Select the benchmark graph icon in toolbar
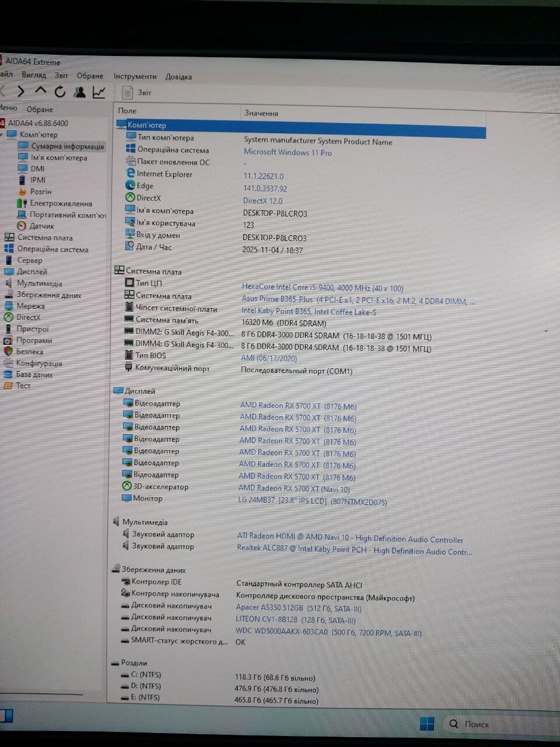 pos(99,92)
